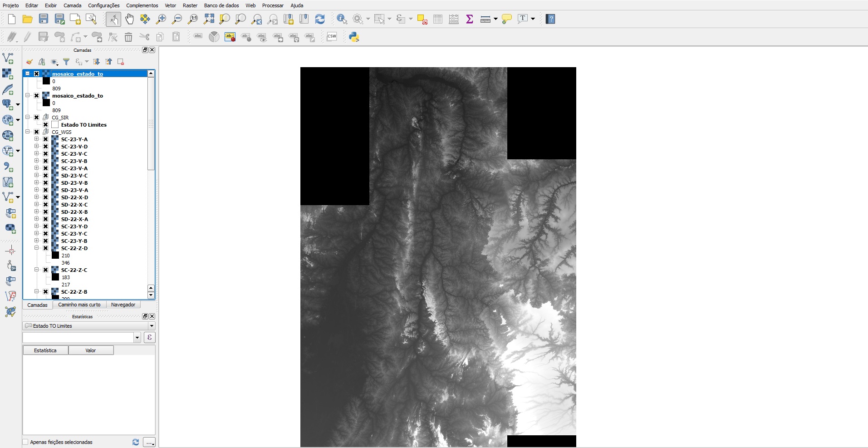Refresh statistics in Estatísticas panel
868x448 pixels.
coord(136,442)
